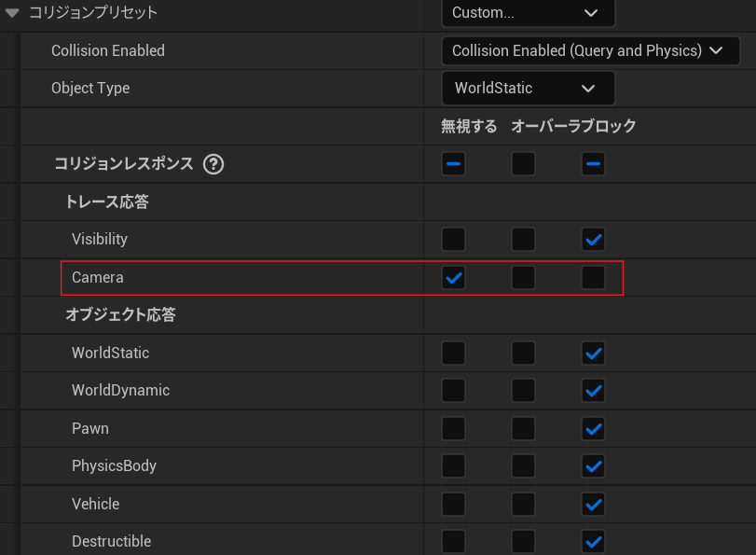Collapse the コリジョンプリセット section arrow
This screenshot has width=756, height=555.
(12, 13)
